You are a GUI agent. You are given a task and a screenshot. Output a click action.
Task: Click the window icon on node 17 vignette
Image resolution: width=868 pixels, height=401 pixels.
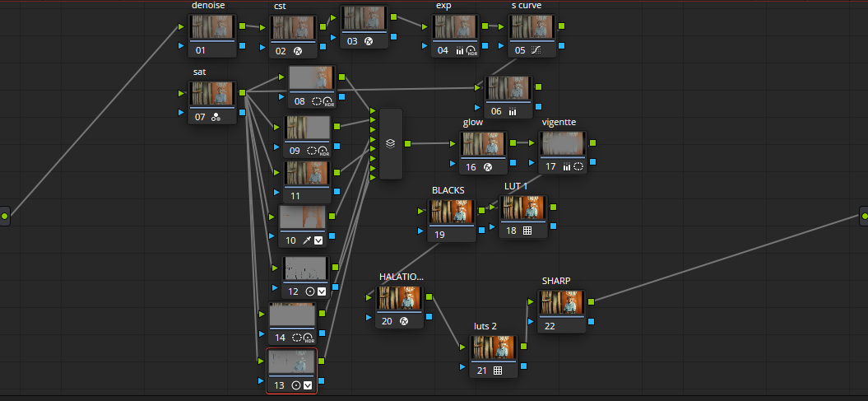(578, 166)
